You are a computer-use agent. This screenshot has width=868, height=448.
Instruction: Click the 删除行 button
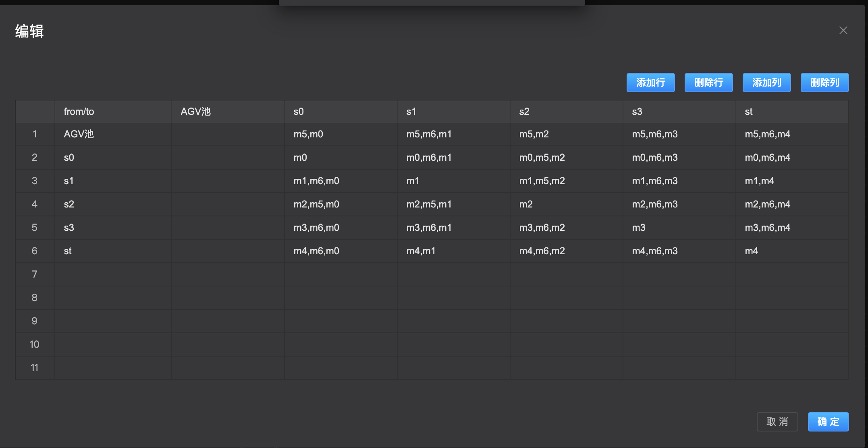[x=708, y=83]
